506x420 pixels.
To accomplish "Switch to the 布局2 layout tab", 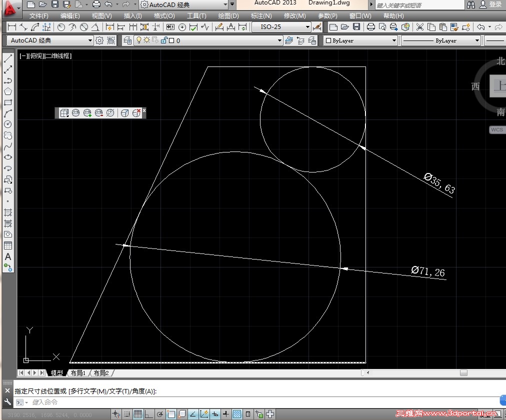I will (x=101, y=373).
